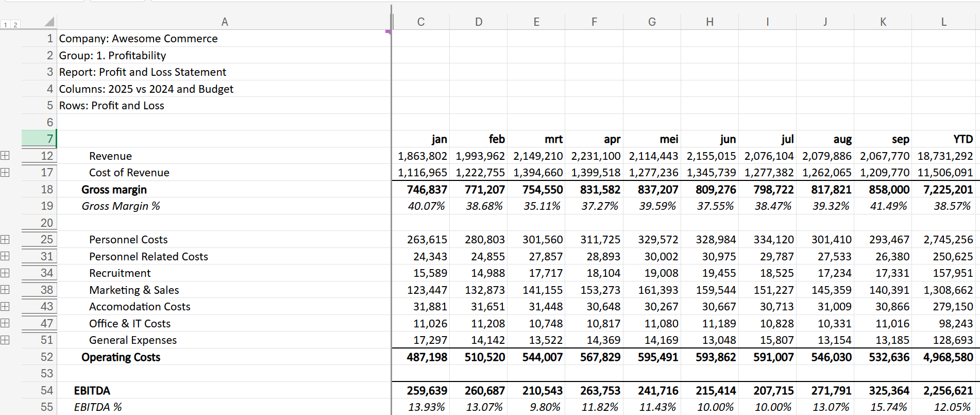Select column K header

click(x=883, y=22)
